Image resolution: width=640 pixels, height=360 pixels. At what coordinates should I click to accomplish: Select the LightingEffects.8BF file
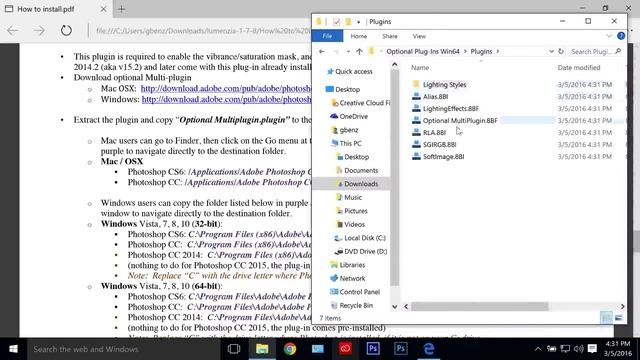(x=451, y=109)
